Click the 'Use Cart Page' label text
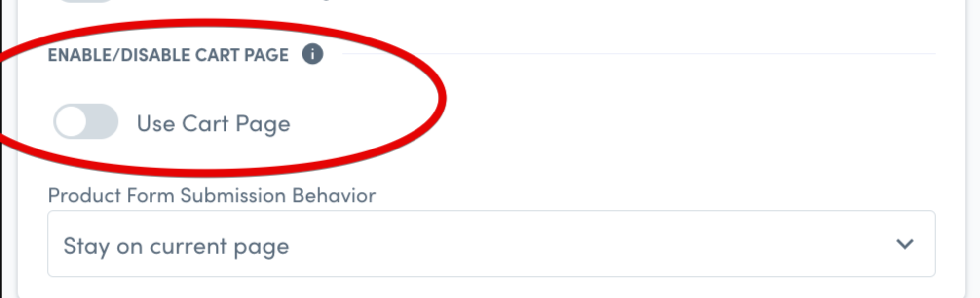980x298 pixels. pos(213,124)
